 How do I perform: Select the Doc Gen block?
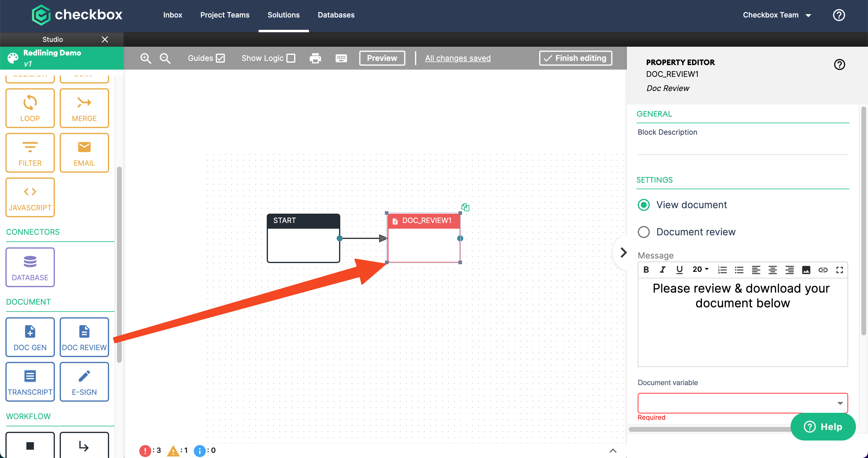coord(30,337)
